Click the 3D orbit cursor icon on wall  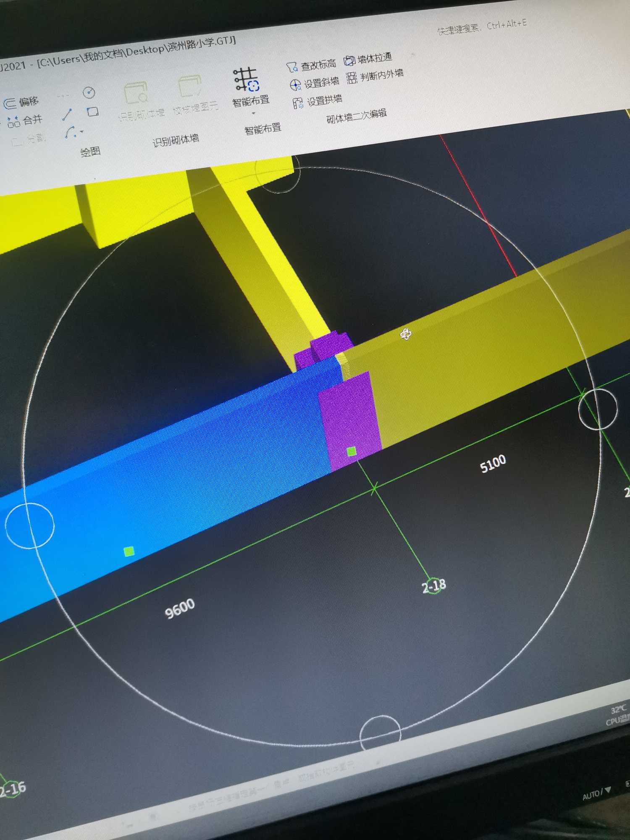406,334
